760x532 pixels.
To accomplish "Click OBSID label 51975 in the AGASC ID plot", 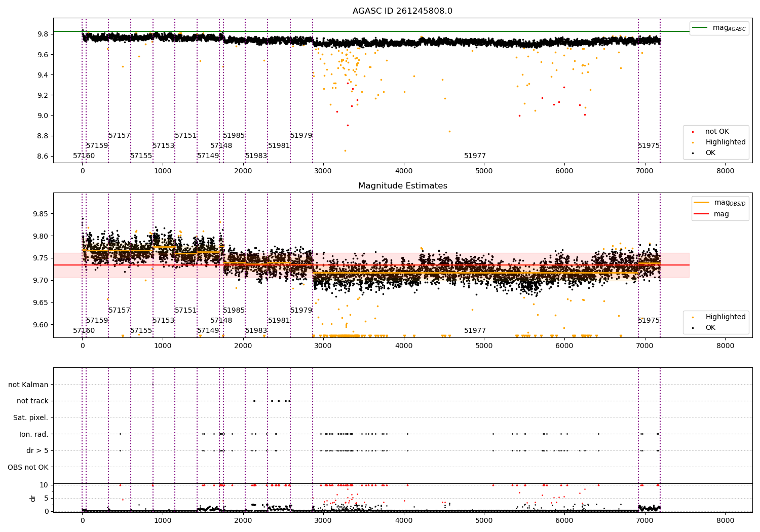I will (x=649, y=146).
